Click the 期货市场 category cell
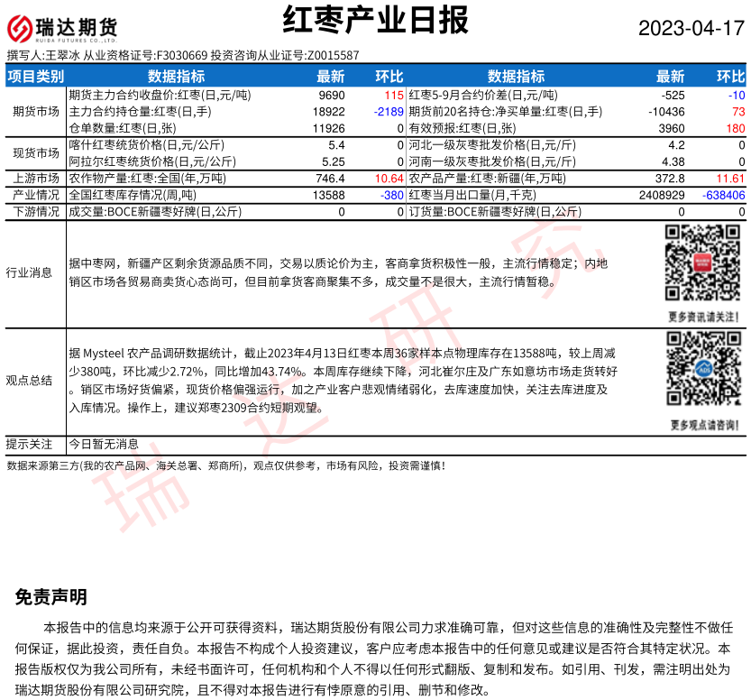Screen dimensions: 751x700 click(36, 112)
